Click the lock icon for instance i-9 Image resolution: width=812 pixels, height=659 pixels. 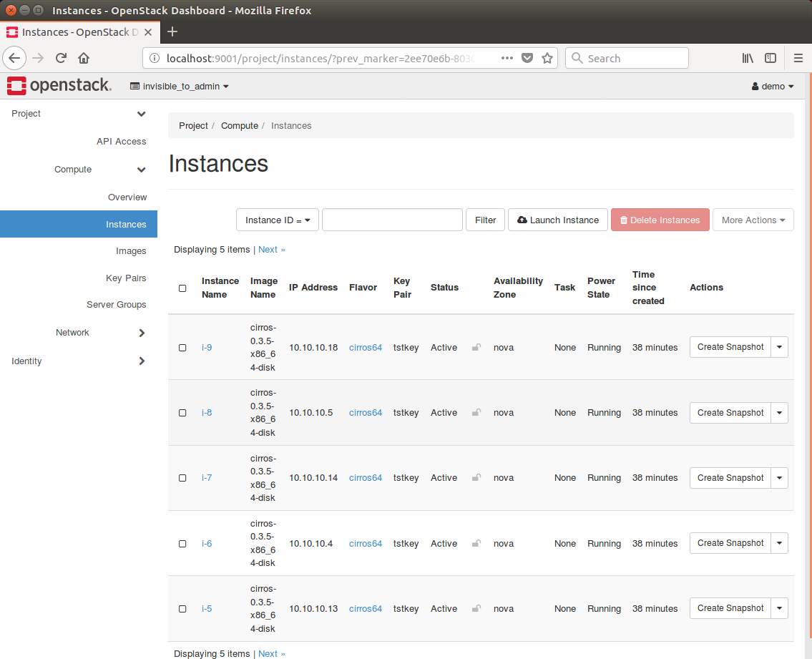pos(476,347)
